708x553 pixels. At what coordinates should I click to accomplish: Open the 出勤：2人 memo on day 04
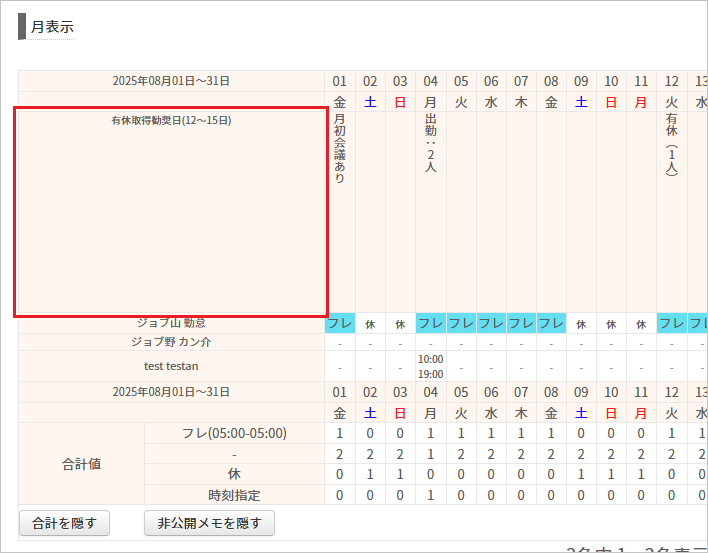pyautogui.click(x=431, y=143)
